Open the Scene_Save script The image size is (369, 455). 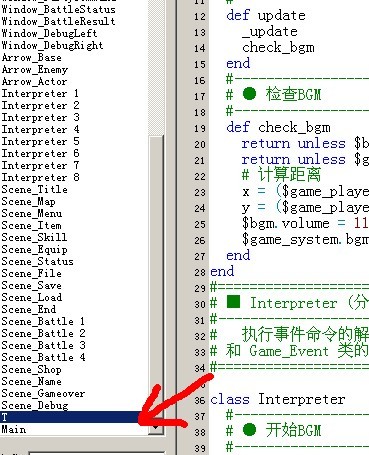tap(31, 285)
